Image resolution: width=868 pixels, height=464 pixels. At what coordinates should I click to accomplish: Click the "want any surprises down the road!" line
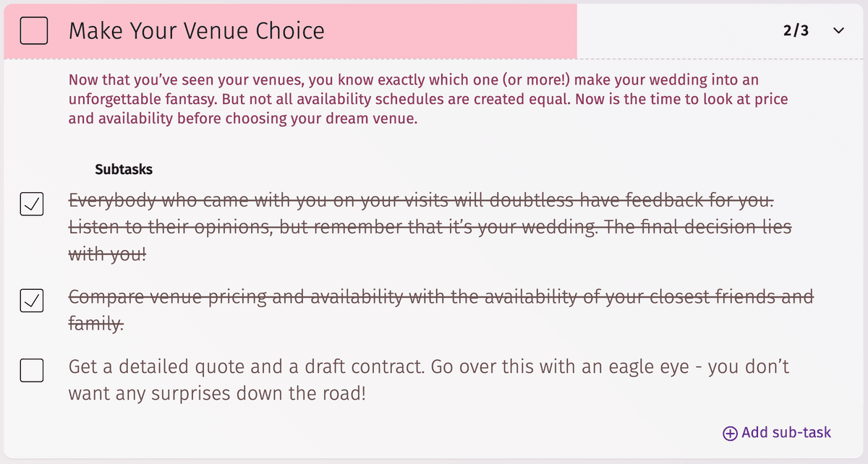(x=217, y=395)
